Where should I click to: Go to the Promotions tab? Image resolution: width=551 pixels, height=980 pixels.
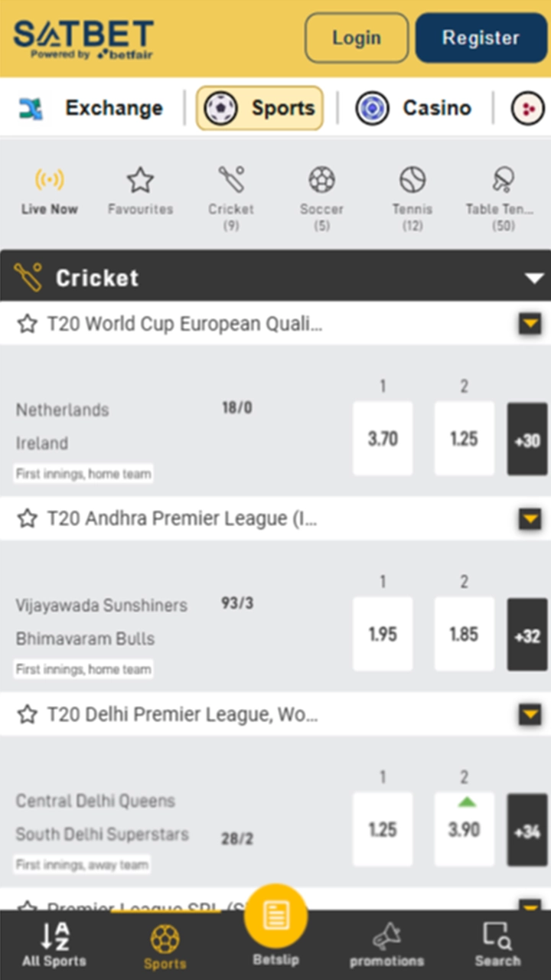pyautogui.click(x=386, y=942)
